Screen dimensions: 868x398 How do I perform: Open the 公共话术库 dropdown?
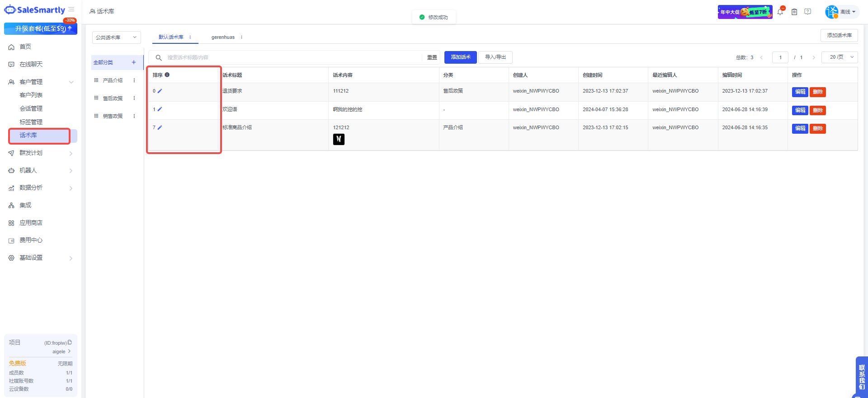(x=116, y=37)
